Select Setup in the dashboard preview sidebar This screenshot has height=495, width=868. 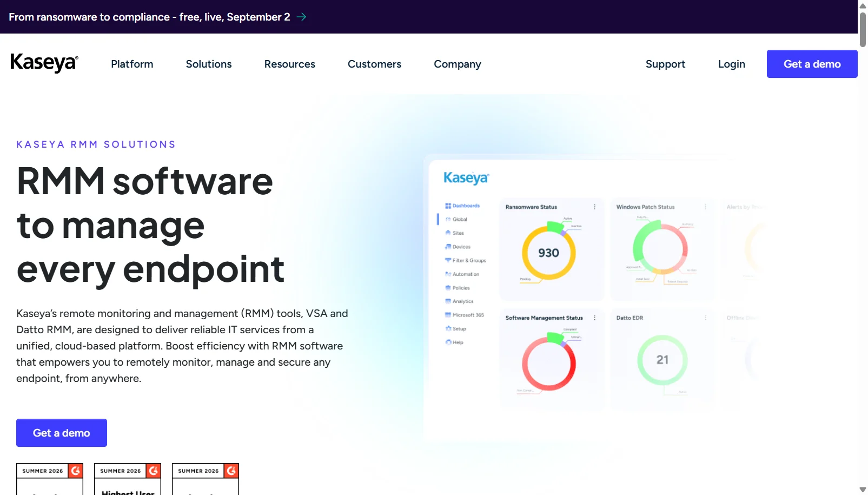coord(459,328)
